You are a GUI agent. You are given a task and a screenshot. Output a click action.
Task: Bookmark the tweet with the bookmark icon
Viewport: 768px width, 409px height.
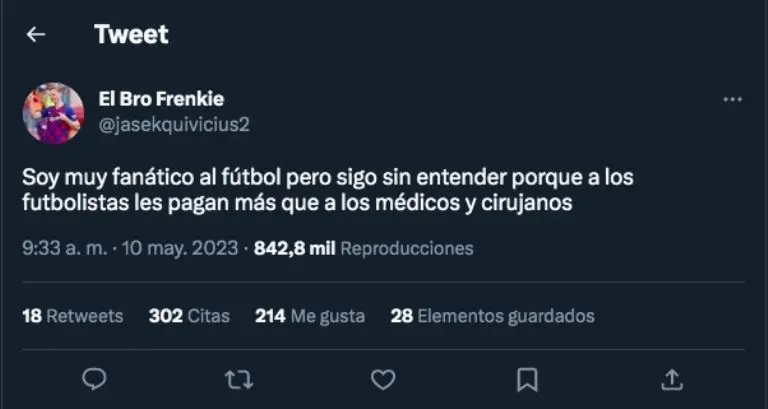(x=527, y=380)
